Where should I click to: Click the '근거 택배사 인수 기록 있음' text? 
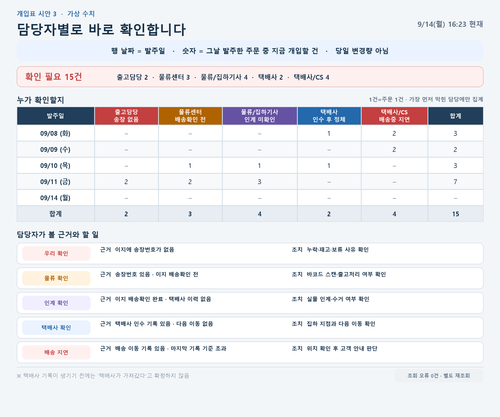click(135, 323)
